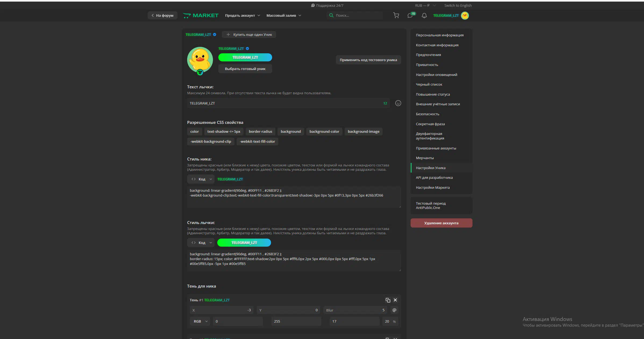Click the red Удаление аккаунта button
644x339 pixels.
[442, 223]
